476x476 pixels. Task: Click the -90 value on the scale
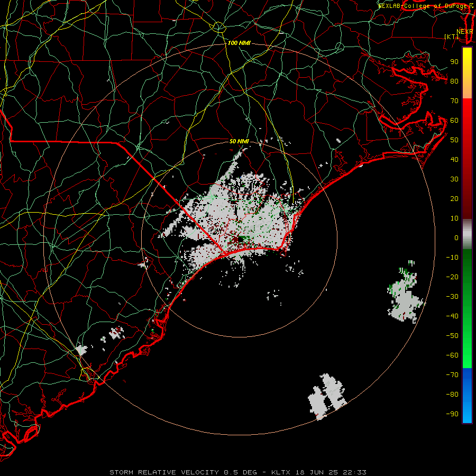[x=452, y=414]
